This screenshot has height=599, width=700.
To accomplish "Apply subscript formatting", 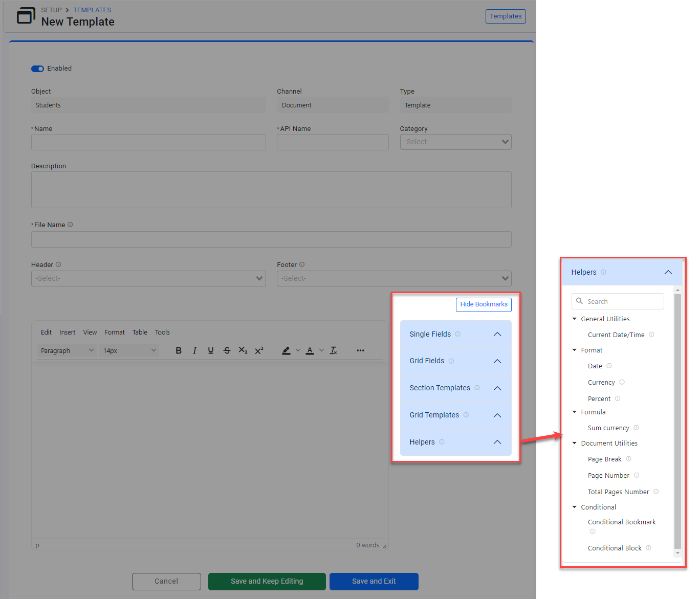I will [243, 350].
